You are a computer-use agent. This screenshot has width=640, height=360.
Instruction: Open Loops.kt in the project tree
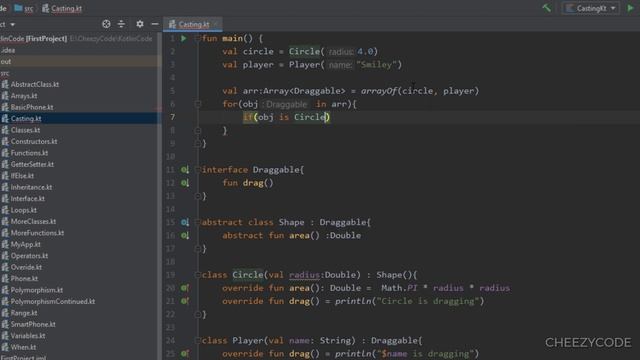point(24,210)
